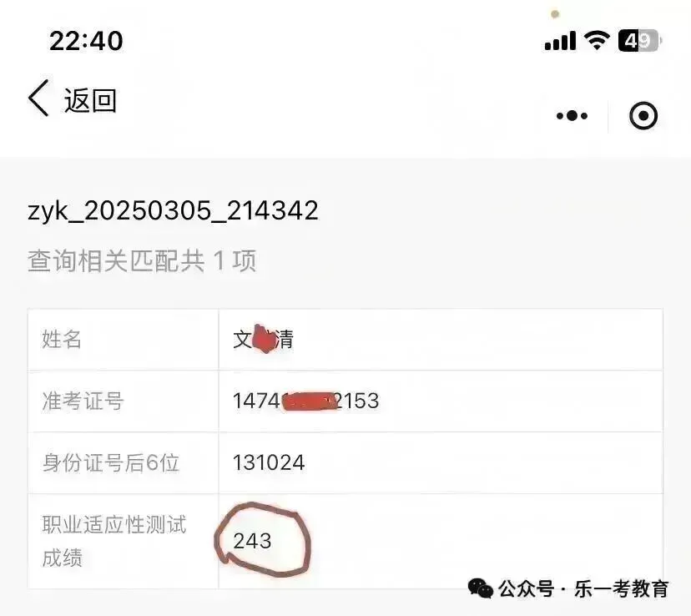Tap the circled score 243
The image size is (691, 616).
pos(252,541)
